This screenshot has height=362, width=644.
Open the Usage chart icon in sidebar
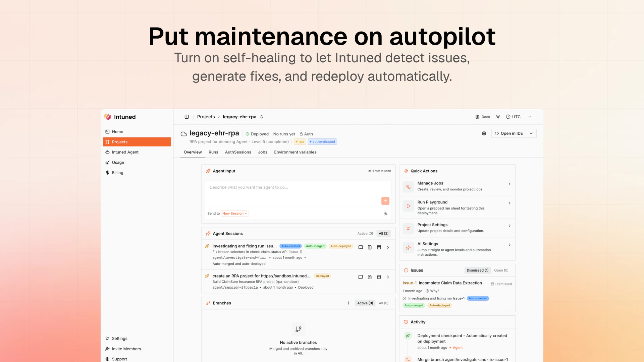click(107, 163)
